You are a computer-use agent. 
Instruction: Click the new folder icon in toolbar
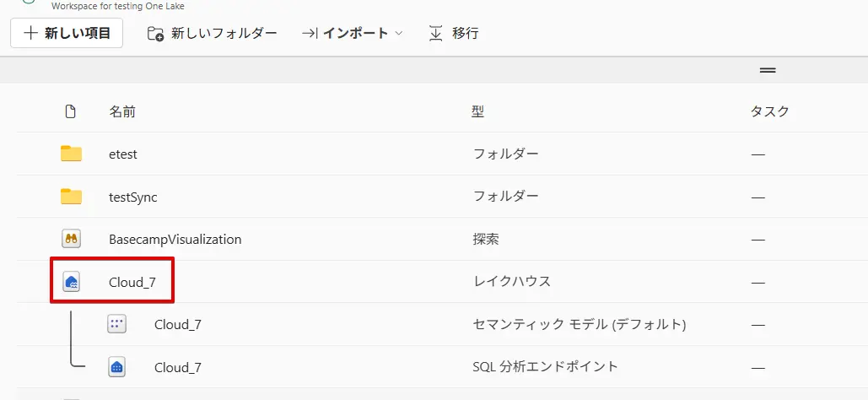click(x=155, y=34)
